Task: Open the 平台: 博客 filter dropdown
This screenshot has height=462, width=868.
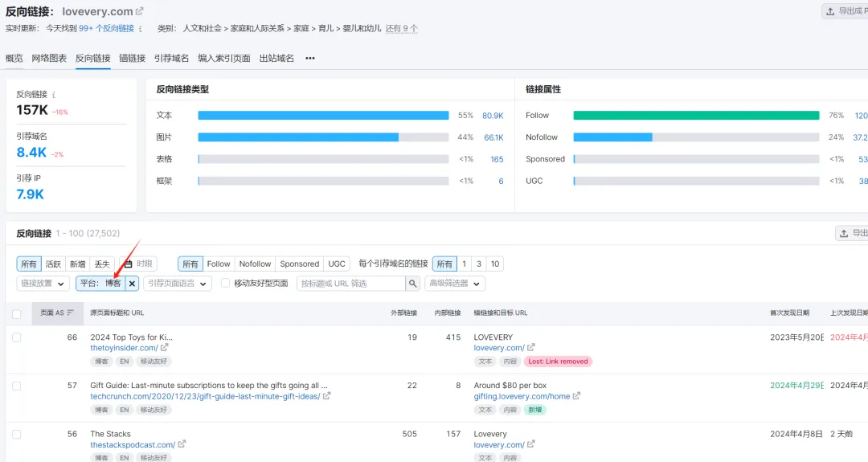Action: [x=100, y=284]
